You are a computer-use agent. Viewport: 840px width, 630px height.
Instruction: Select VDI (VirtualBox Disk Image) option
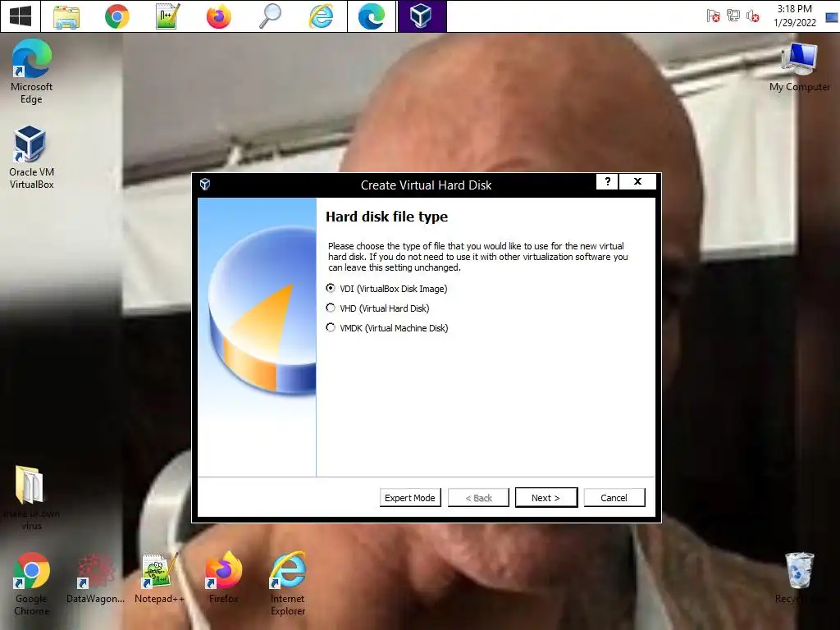click(386, 289)
